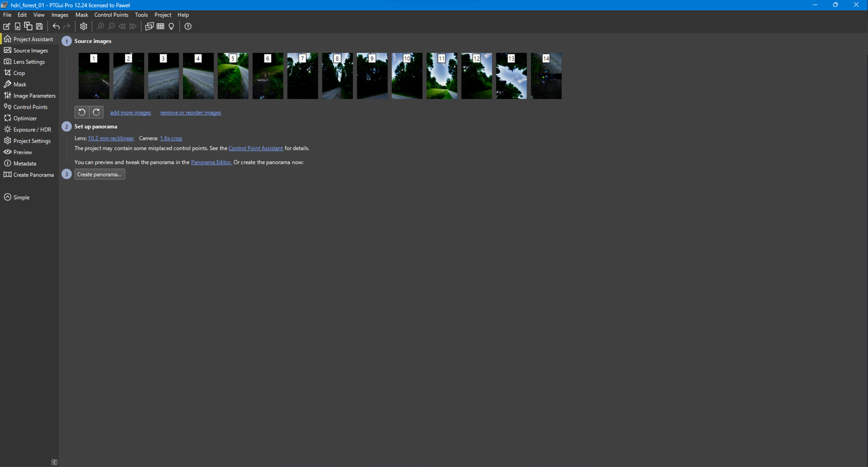Select source image thumbnail 5

pos(233,76)
